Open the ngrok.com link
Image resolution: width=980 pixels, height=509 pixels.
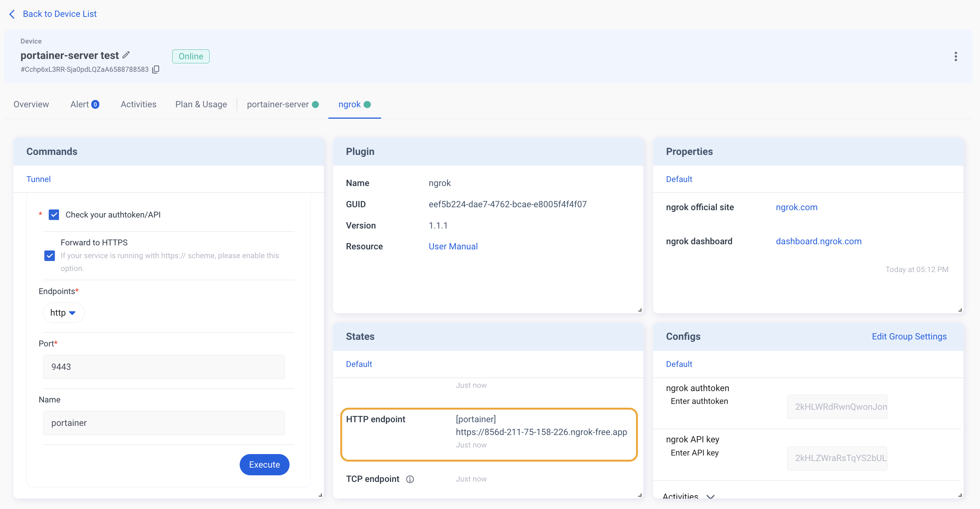[796, 207]
